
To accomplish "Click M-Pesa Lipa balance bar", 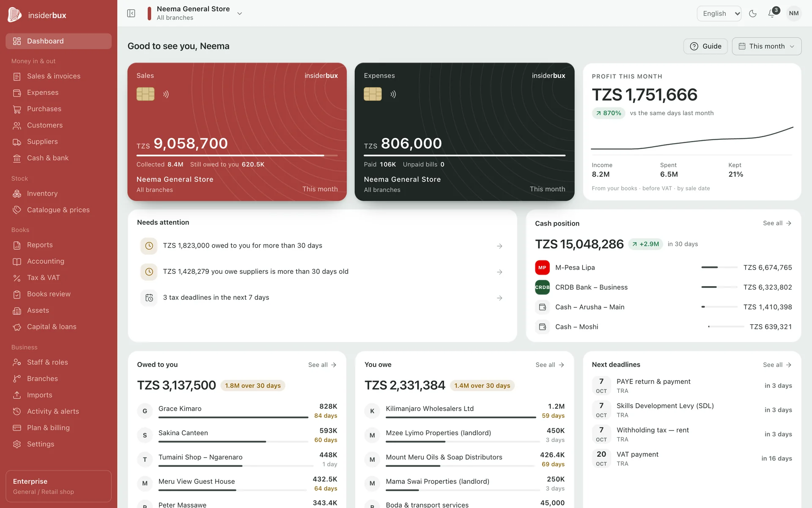I will [719, 268].
